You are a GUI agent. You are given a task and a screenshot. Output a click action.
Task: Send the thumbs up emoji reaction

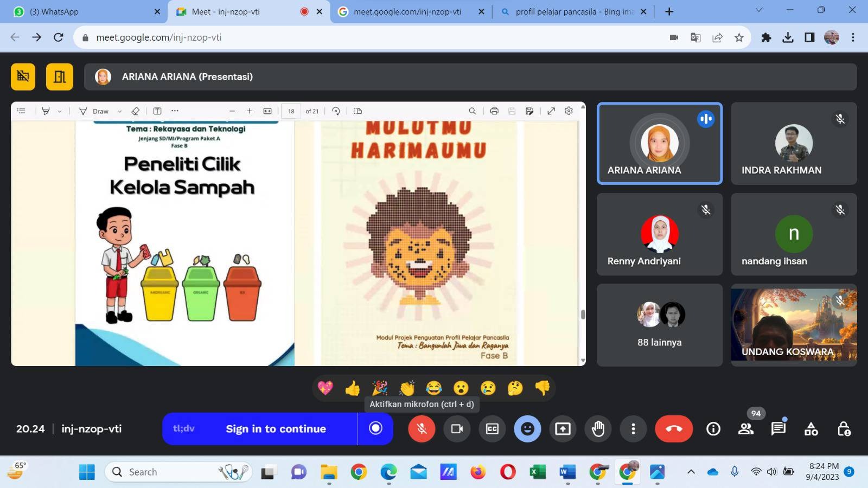[352, 388]
